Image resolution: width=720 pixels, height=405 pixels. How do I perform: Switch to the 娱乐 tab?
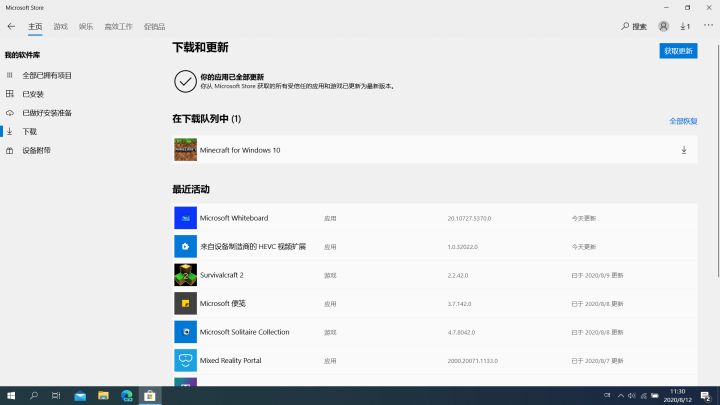coord(86,27)
